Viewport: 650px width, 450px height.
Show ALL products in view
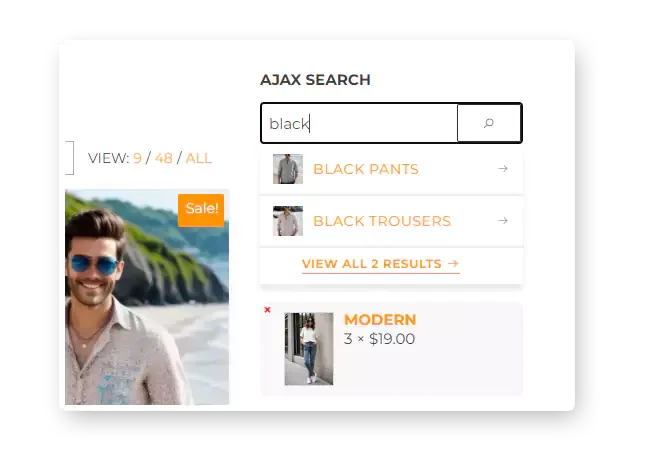coord(199,158)
